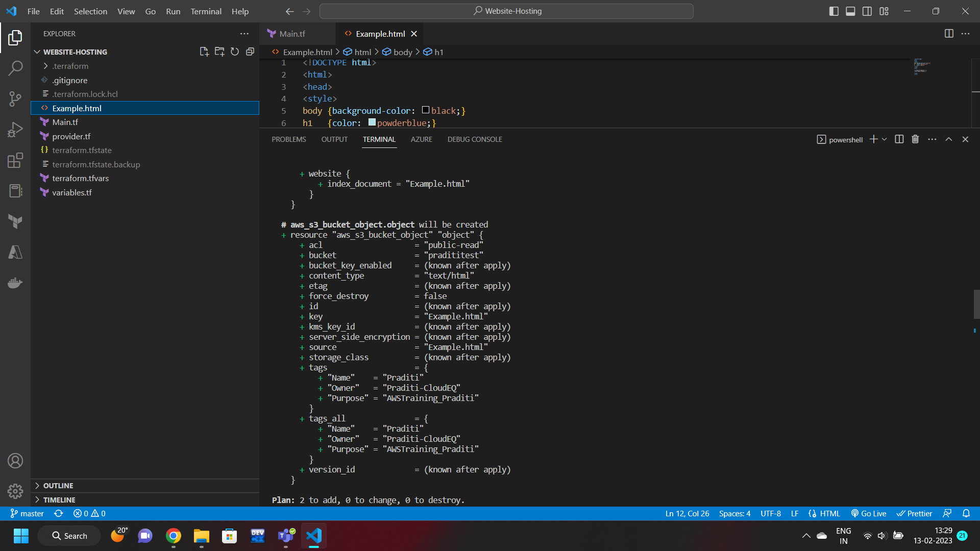Kill the active powershell terminal
Viewport: 980px width, 551px height.
tap(915, 139)
